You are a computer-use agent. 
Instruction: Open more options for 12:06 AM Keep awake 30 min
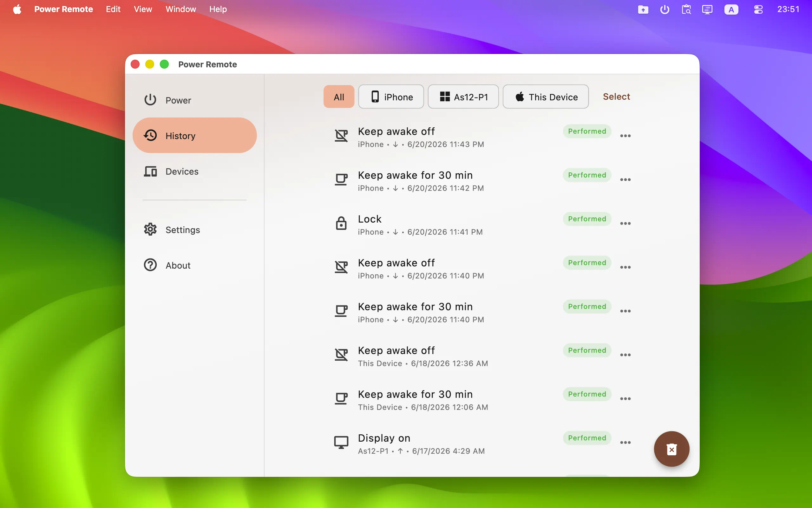(625, 398)
